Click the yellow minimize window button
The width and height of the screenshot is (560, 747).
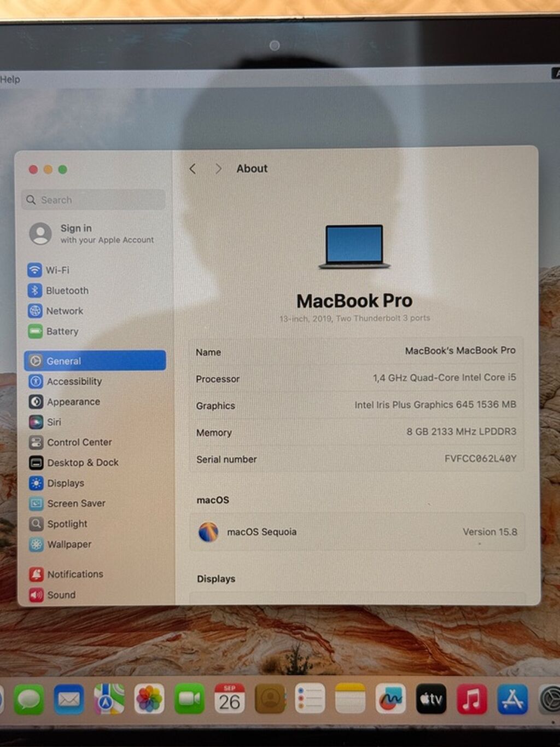[x=48, y=170]
